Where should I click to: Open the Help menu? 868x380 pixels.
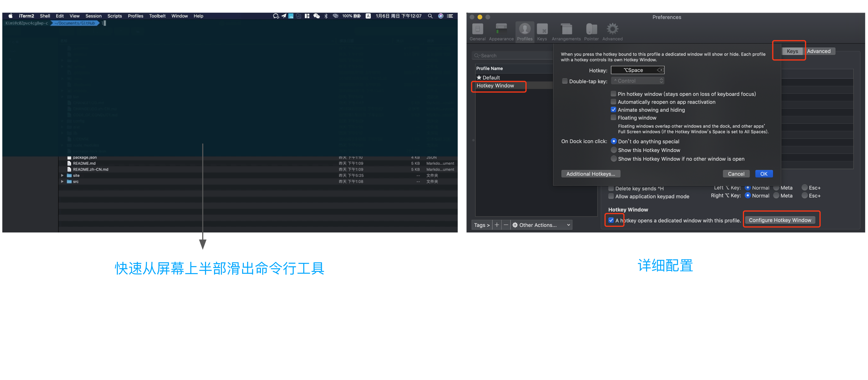pos(198,16)
